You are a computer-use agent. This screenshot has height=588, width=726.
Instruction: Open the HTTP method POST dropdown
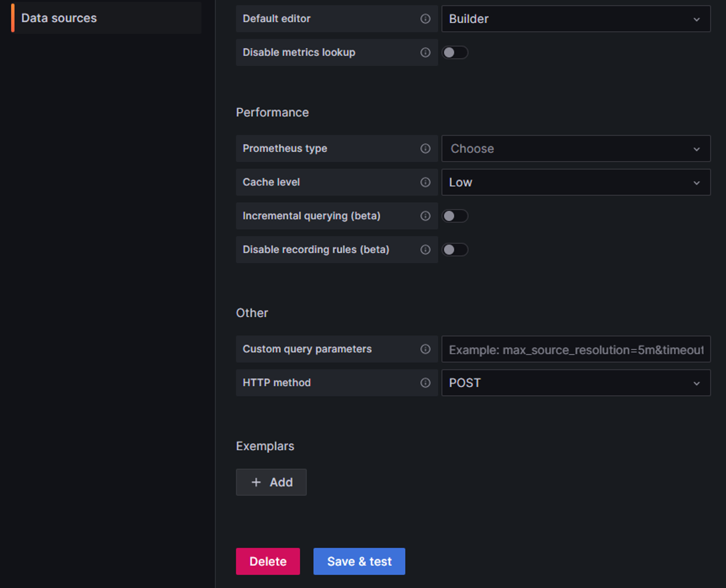coord(575,383)
